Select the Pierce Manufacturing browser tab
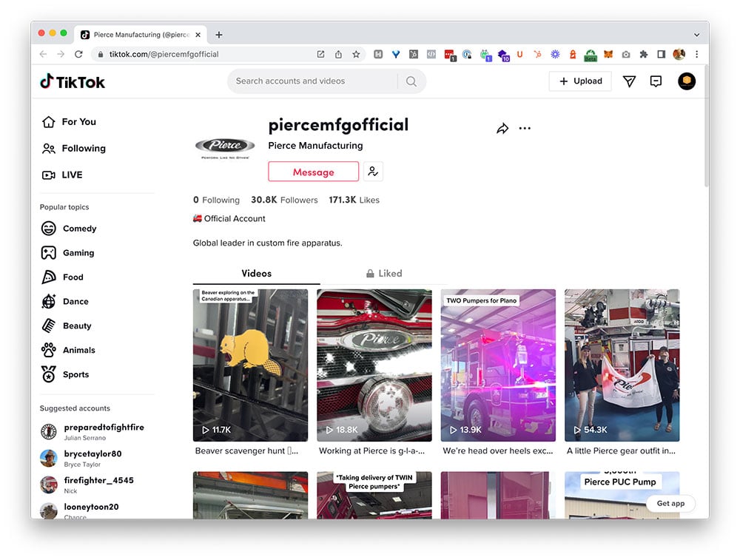The height and width of the screenshot is (560, 740). click(141, 35)
